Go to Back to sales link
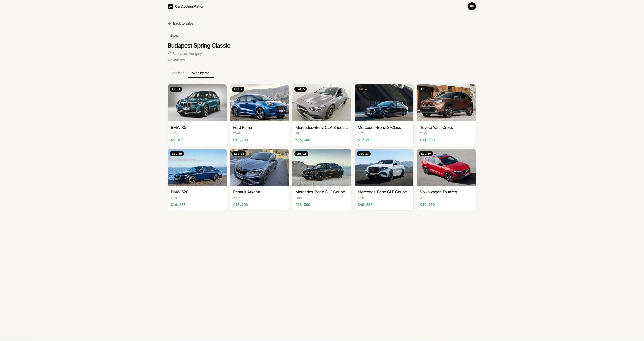The image size is (644, 341). (x=181, y=23)
